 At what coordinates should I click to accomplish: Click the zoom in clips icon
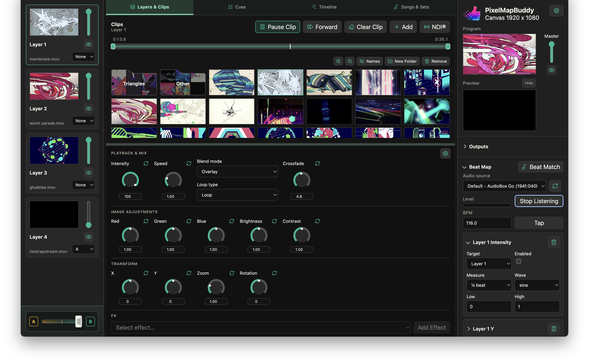pos(338,61)
